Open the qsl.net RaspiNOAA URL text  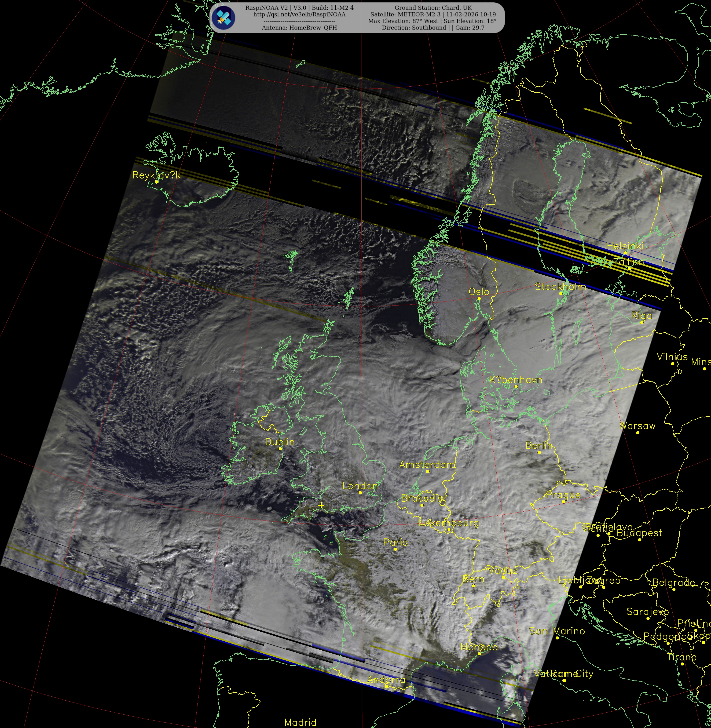pyautogui.click(x=299, y=14)
